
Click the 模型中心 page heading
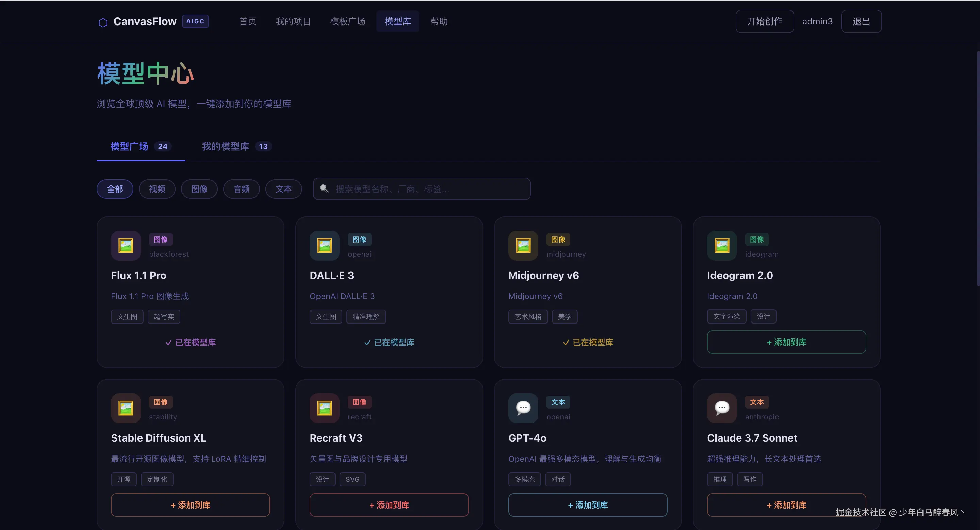[146, 73]
